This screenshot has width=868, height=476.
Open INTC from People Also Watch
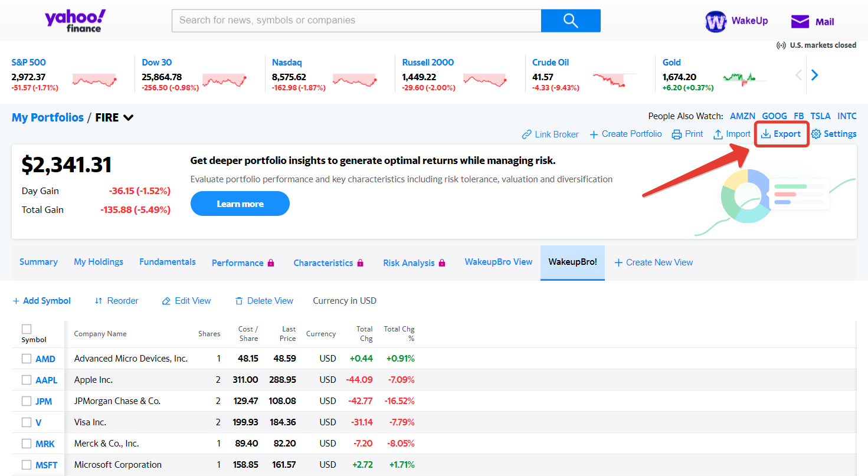(x=847, y=116)
